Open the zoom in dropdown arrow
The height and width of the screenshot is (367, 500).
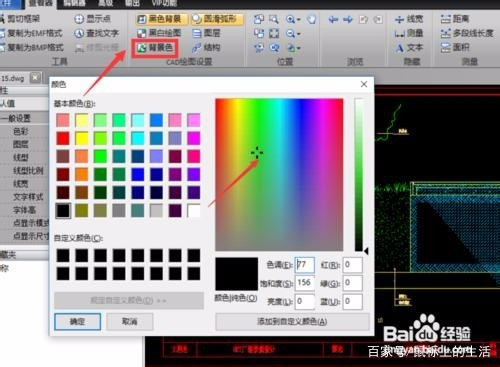[299, 20]
